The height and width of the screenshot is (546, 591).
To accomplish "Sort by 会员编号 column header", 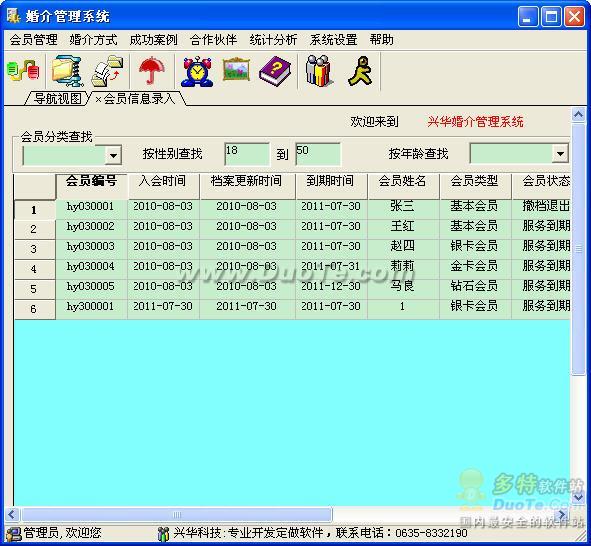I will 91,181.
